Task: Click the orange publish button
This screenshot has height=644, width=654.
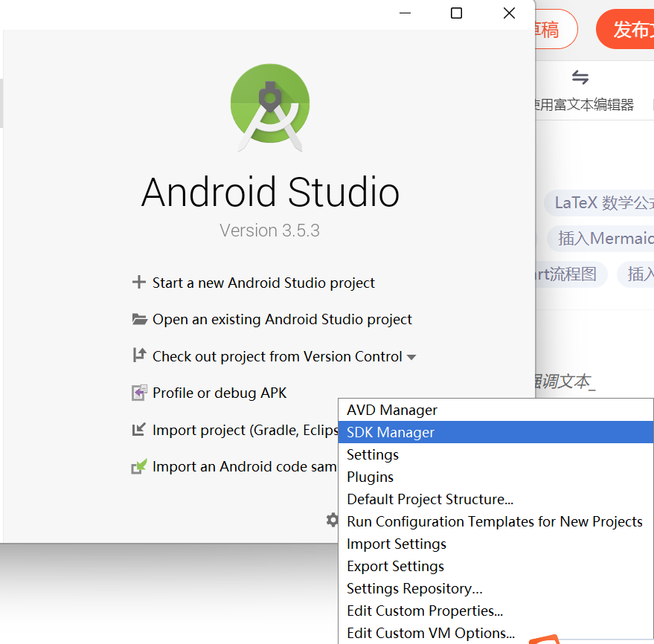Action: (x=625, y=30)
